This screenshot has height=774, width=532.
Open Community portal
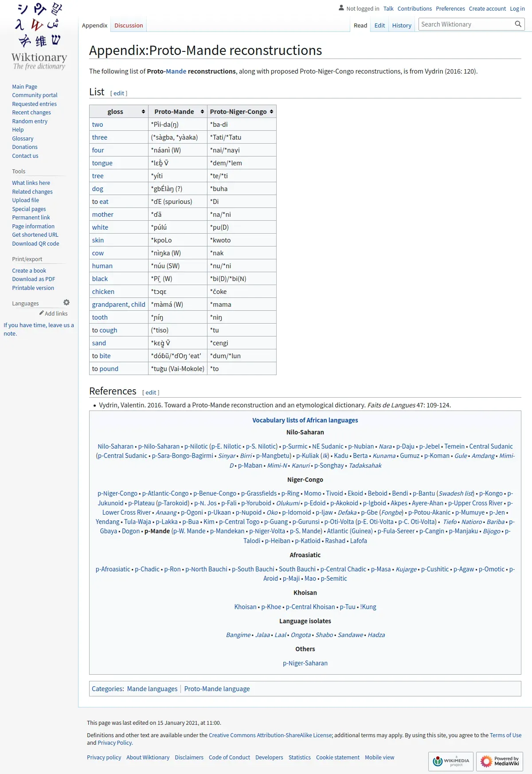click(x=35, y=95)
